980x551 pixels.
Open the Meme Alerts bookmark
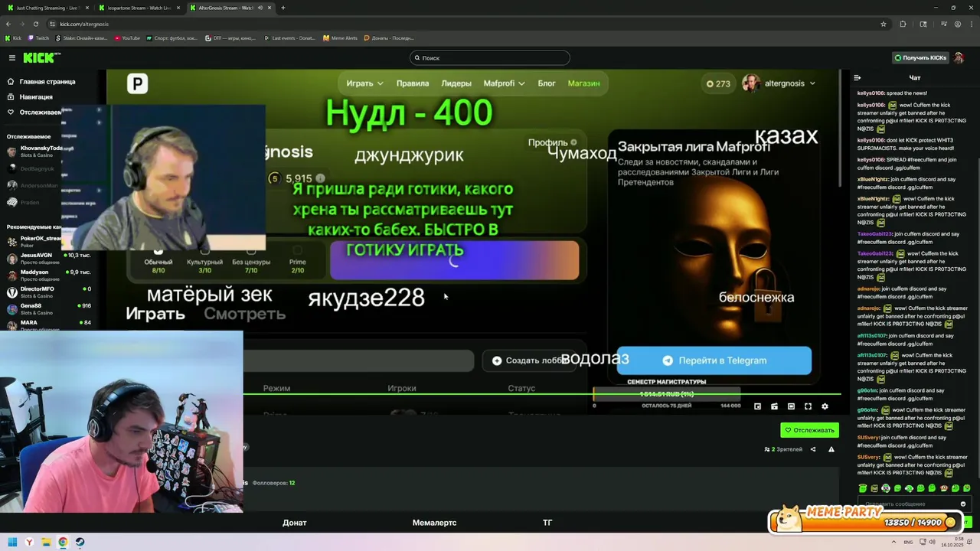(x=340, y=37)
